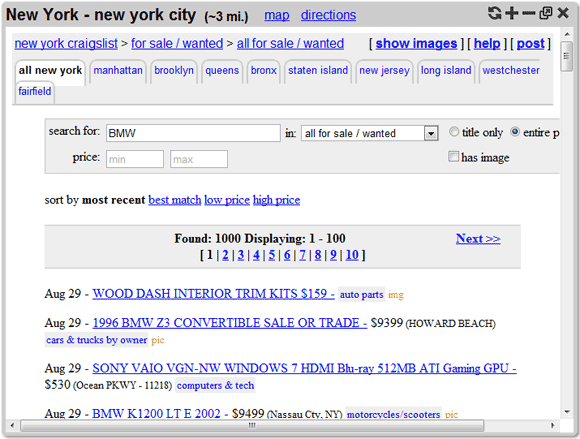Open the 'Next >>' results link

click(x=478, y=239)
